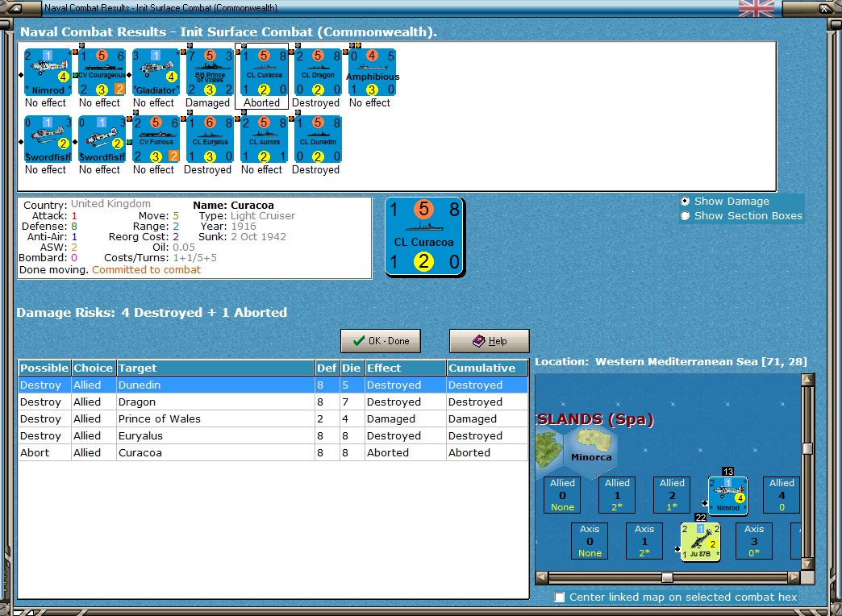Select the Amphibious unit counter
Viewport: 842px width, 616px height.
coord(372,73)
